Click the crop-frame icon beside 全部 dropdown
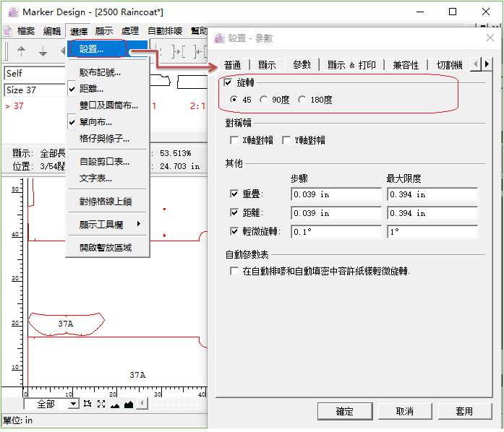The width and height of the screenshot is (504, 432). (x=87, y=404)
